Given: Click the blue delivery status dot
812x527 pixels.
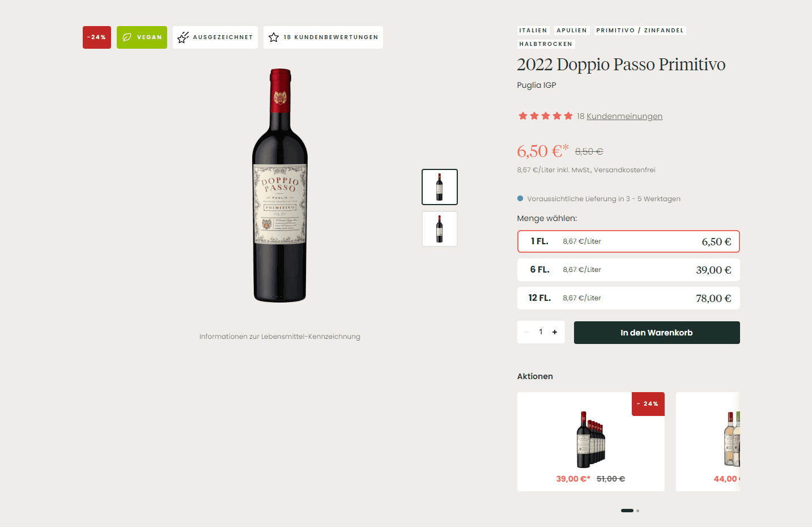Looking at the screenshot, I should 520,199.
